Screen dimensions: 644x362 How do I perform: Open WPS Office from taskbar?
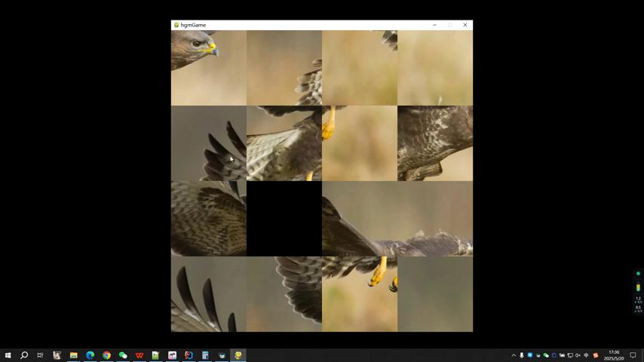(140, 355)
